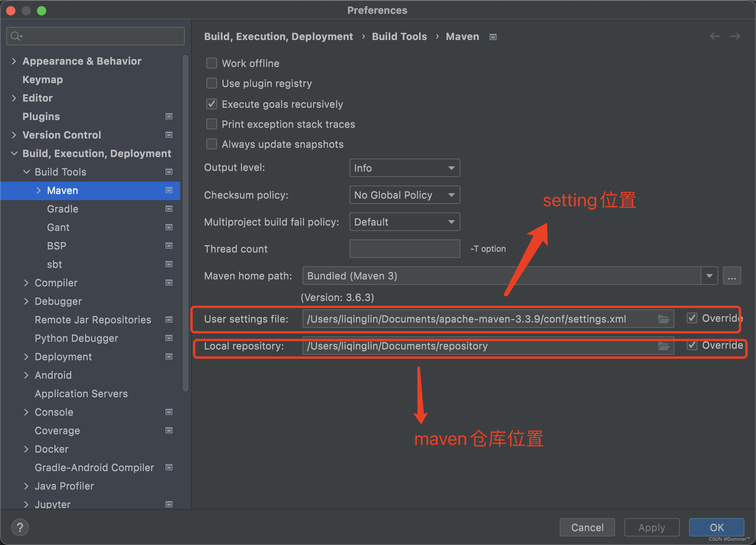Click the Local repository folder icon
Screen dimensions: 756x545
point(664,346)
